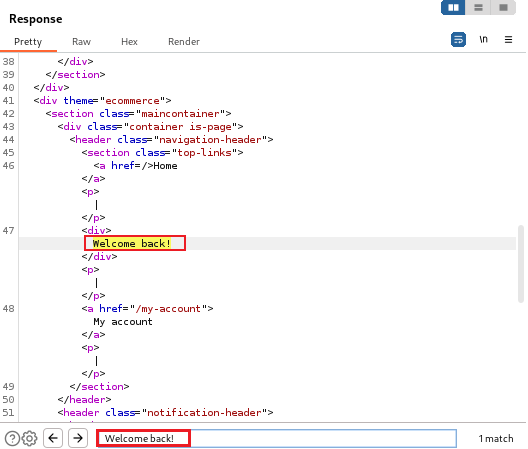Image resolution: width=528 pixels, height=449 pixels.
Task: Click "top-links" class value on line 45
Action: pos(204,153)
